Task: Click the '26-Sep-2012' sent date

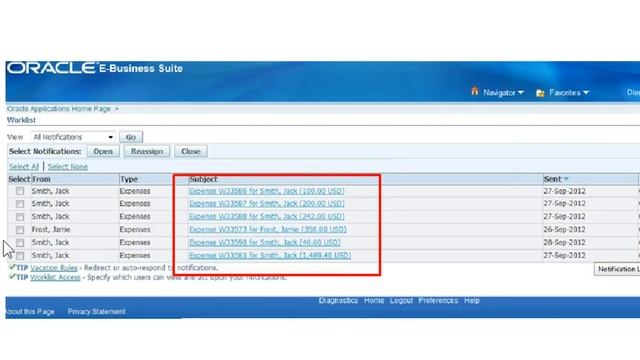Action: pos(564,229)
